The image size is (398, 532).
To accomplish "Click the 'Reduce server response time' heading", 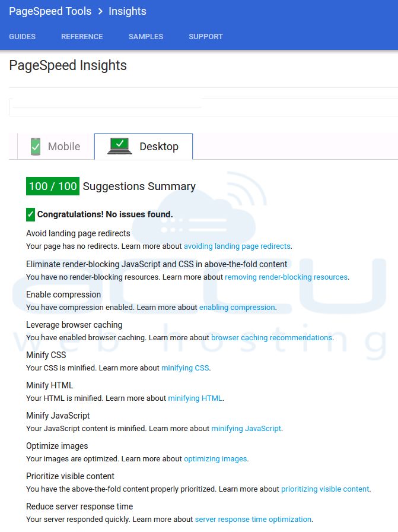I will tap(79, 506).
